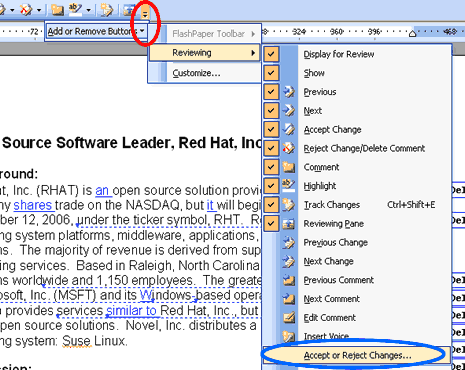The height and width of the screenshot is (370, 465).
Task: Click the 72 mark on the horizontal ruler
Action: point(34,32)
